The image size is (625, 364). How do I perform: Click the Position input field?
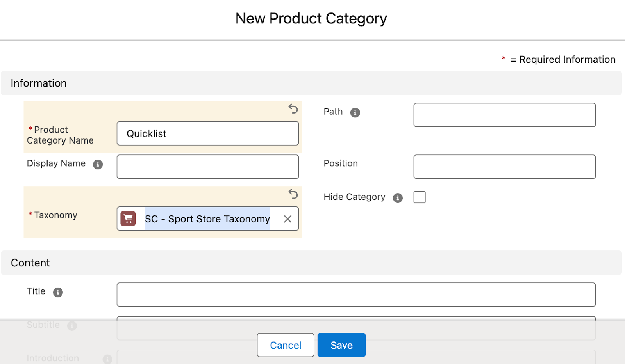(504, 167)
